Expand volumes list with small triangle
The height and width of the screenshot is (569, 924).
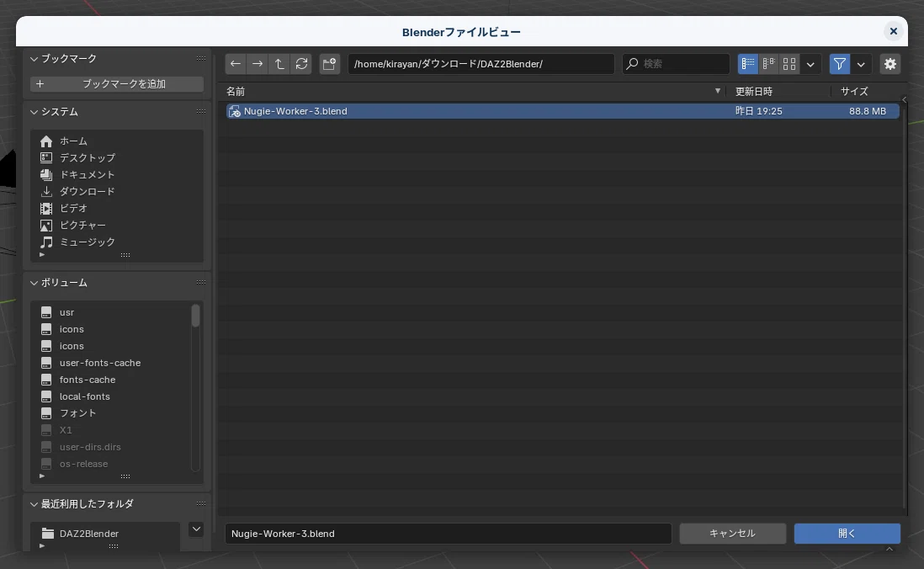(x=42, y=476)
